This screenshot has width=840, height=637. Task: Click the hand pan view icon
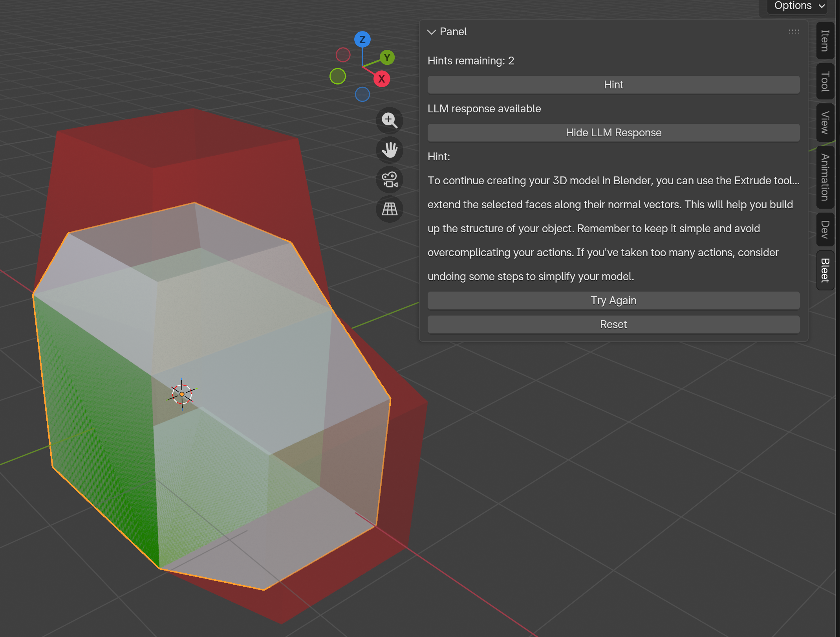click(x=389, y=150)
